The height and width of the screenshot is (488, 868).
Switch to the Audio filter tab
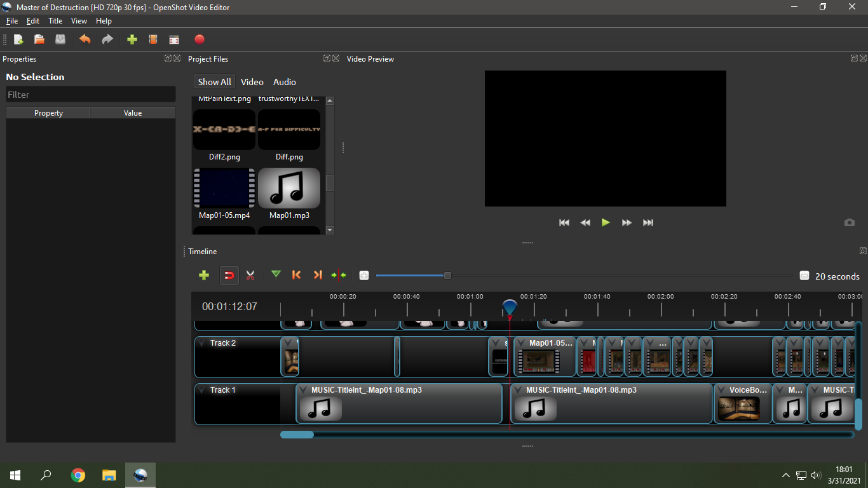point(285,82)
